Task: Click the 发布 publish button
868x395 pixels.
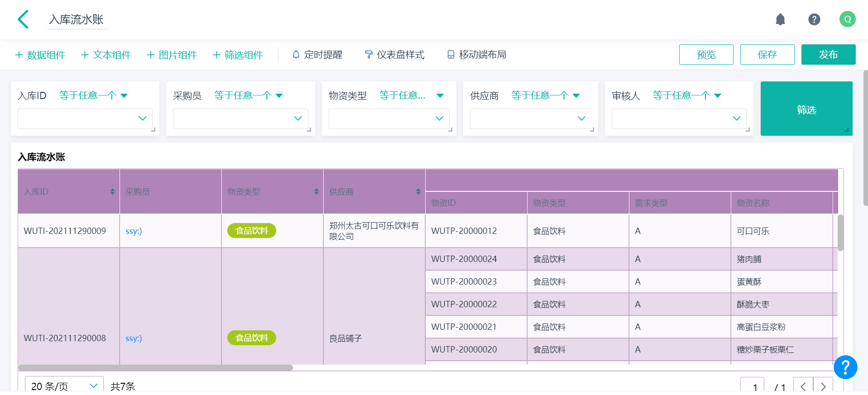Action: click(x=828, y=55)
